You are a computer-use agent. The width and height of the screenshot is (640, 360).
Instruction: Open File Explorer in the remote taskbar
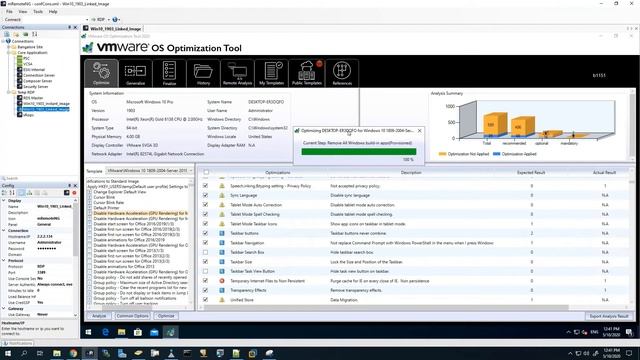point(122,332)
